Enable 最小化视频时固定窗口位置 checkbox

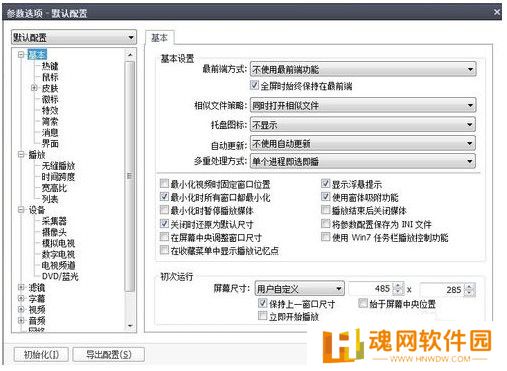[164, 183]
